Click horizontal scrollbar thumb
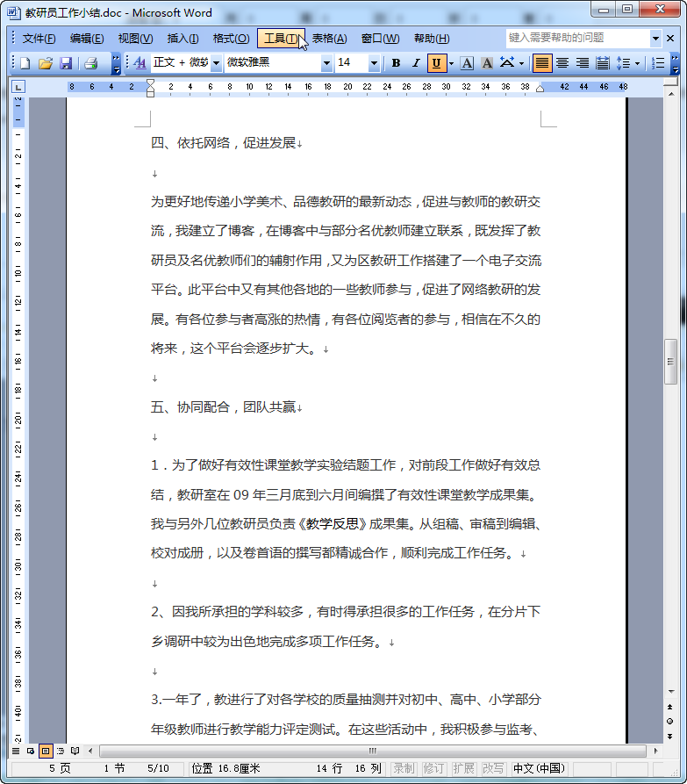 pos(372,751)
